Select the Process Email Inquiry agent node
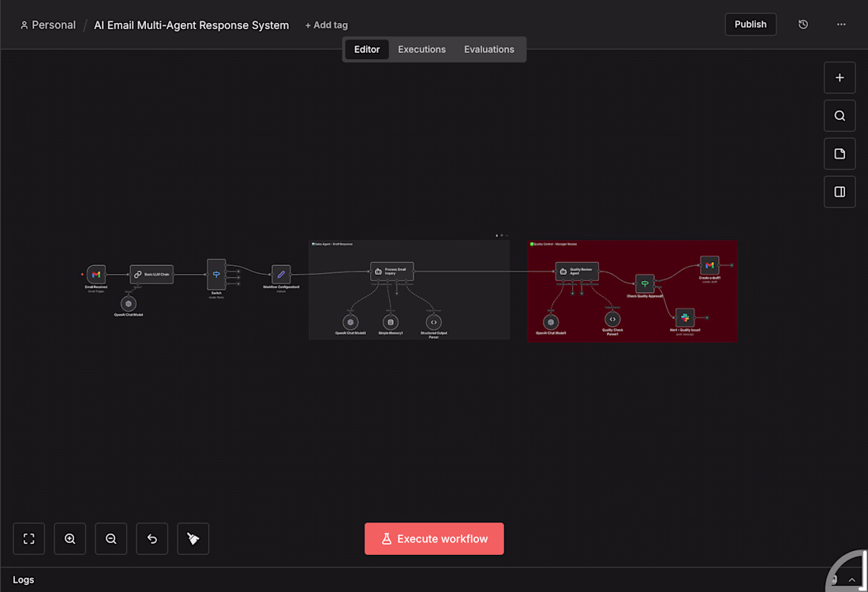Screen dimensions: 868x592 [x=392, y=272]
